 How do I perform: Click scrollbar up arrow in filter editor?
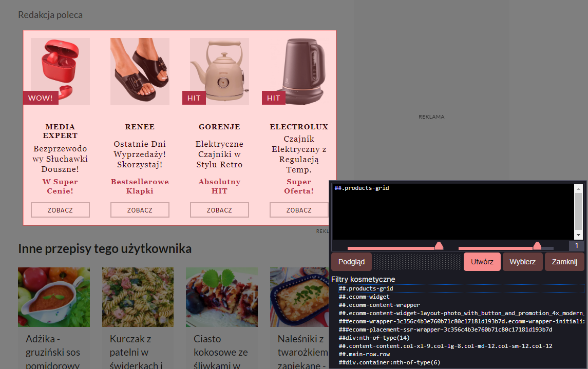(x=578, y=188)
